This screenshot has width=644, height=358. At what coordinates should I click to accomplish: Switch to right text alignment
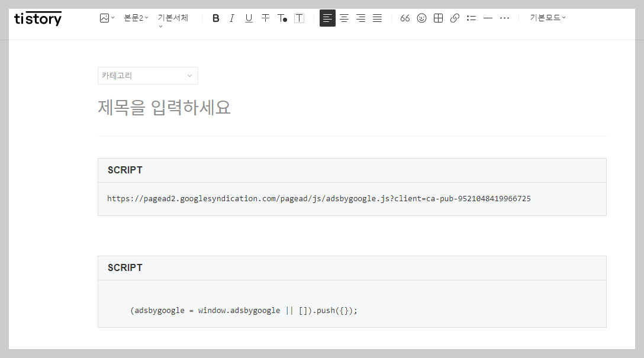(x=360, y=18)
